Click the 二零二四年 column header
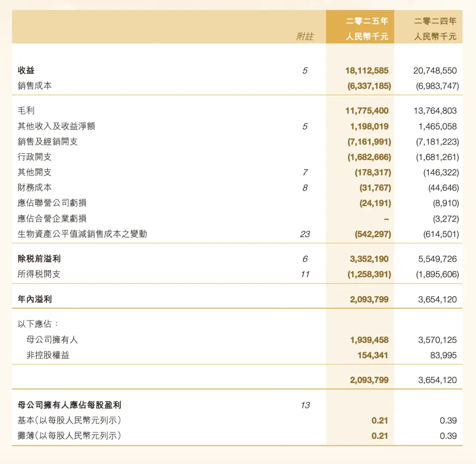 point(435,21)
